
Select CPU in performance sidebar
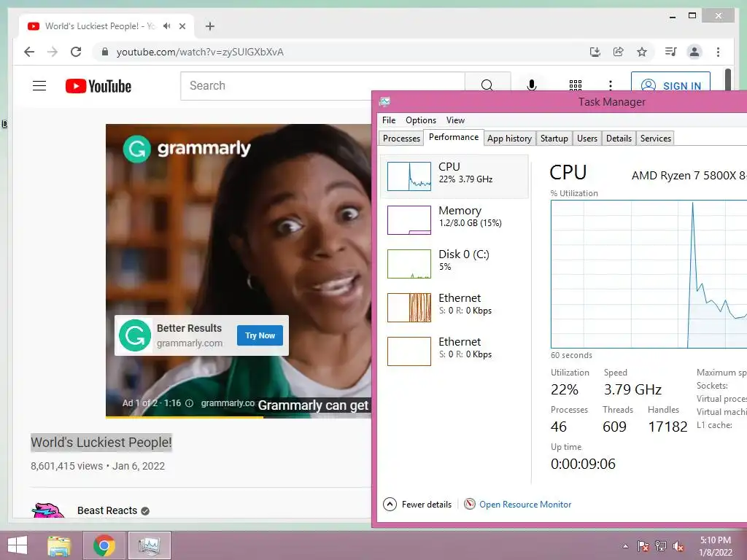pyautogui.click(x=454, y=176)
